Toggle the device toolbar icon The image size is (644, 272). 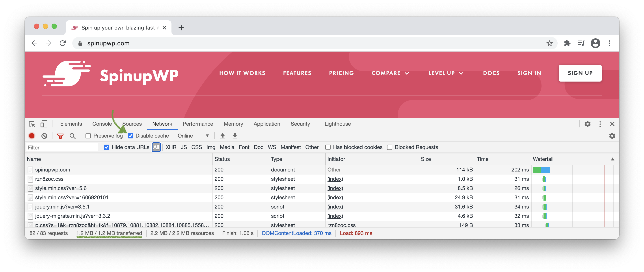[x=44, y=124]
